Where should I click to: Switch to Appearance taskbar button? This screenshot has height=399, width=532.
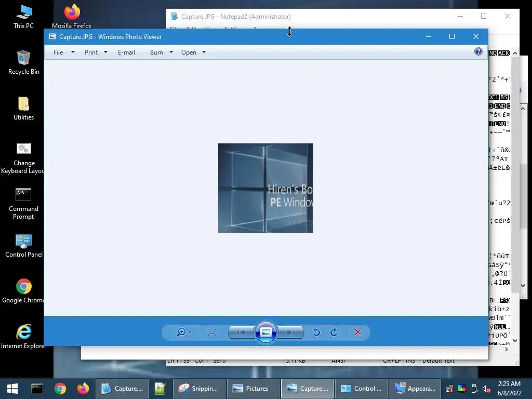(415, 389)
